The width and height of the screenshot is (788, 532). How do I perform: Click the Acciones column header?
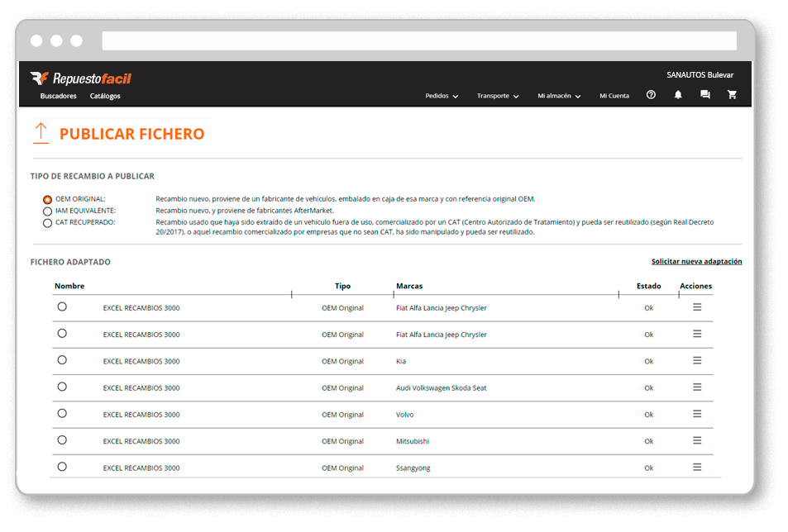[695, 286]
